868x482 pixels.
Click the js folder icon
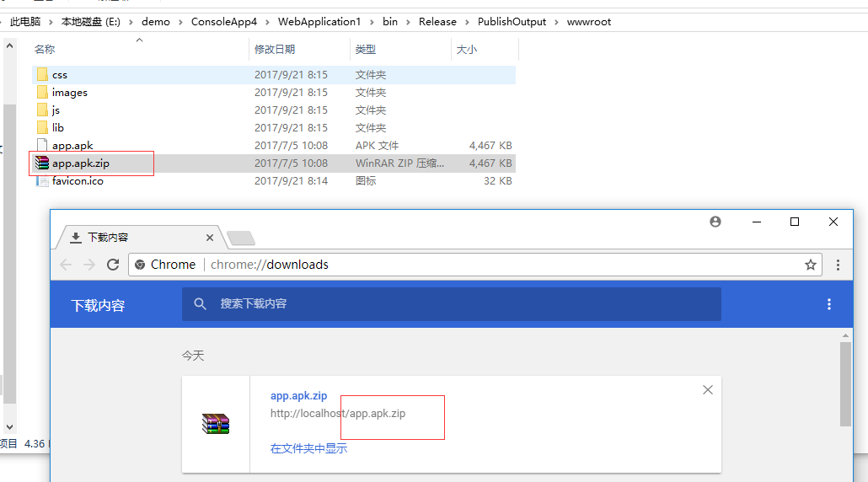click(x=42, y=110)
